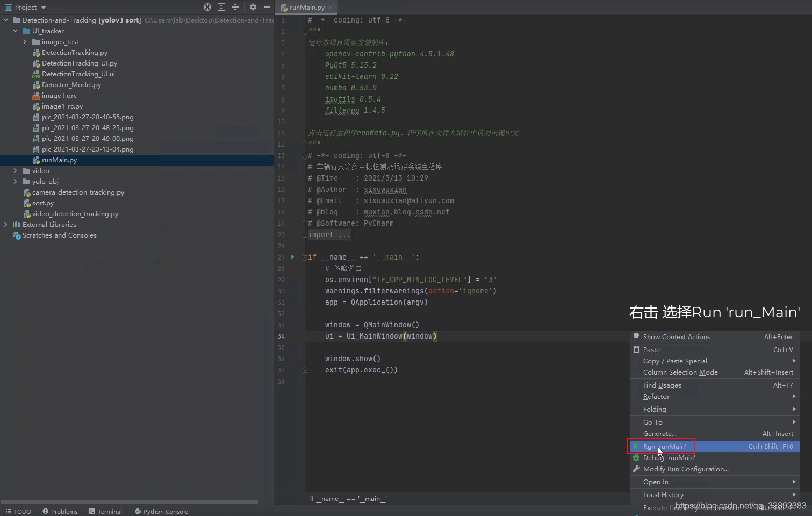
Task: Expand the images_test folder
Action: [x=25, y=42]
